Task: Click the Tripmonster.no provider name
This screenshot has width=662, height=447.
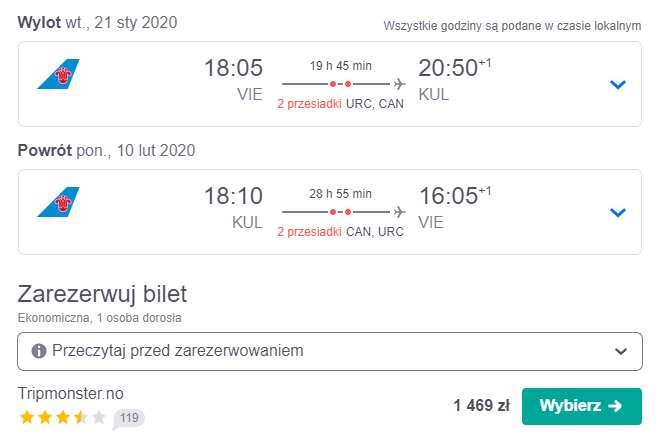Action: point(71,393)
